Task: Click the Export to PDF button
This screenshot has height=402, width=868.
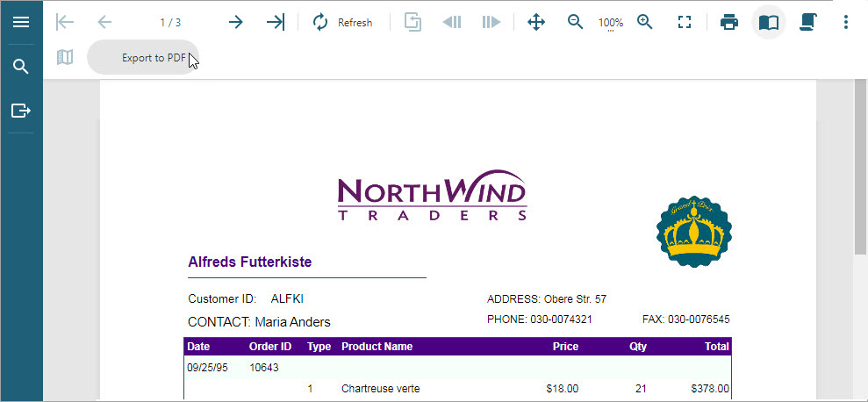Action: pos(143,57)
